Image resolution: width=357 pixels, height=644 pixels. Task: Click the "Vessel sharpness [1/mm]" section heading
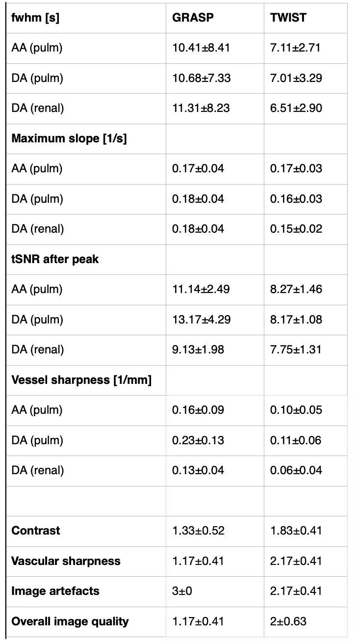(x=81, y=380)
